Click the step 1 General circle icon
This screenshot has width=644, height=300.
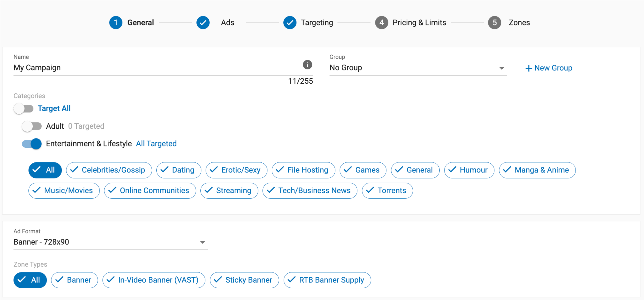[x=116, y=23]
